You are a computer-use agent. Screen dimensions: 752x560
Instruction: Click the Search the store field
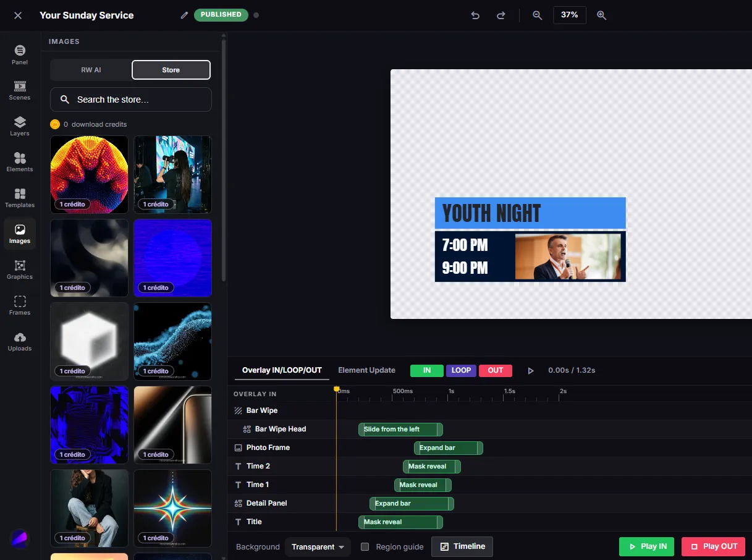(x=131, y=100)
